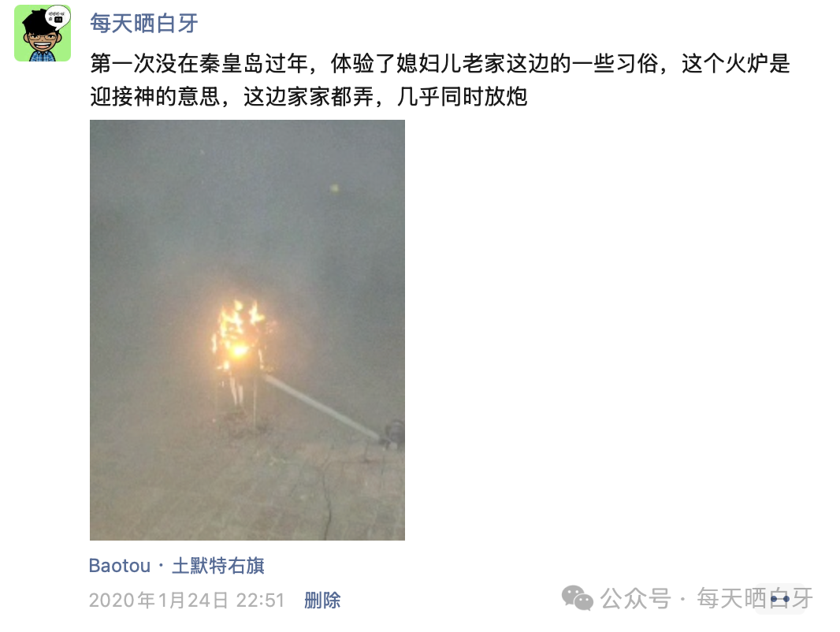Delete the post via the 删除 link
Viewport: 840px width, 632px height.
click(322, 600)
